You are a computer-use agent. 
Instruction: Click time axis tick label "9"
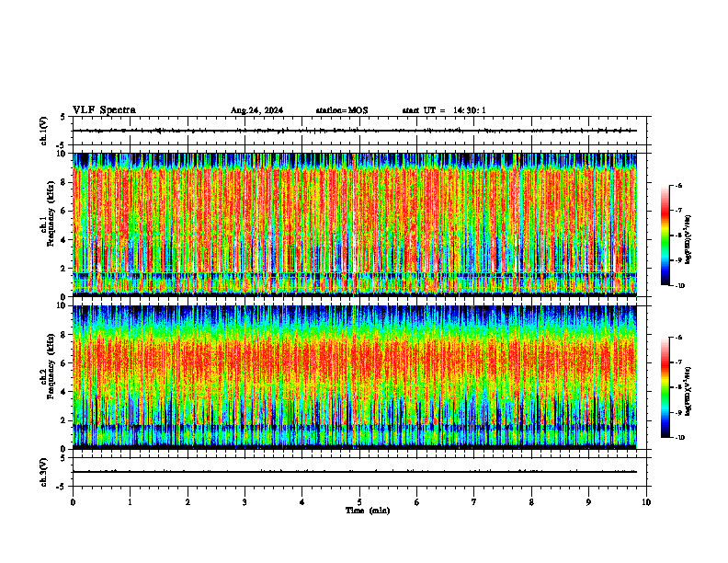pos(588,502)
